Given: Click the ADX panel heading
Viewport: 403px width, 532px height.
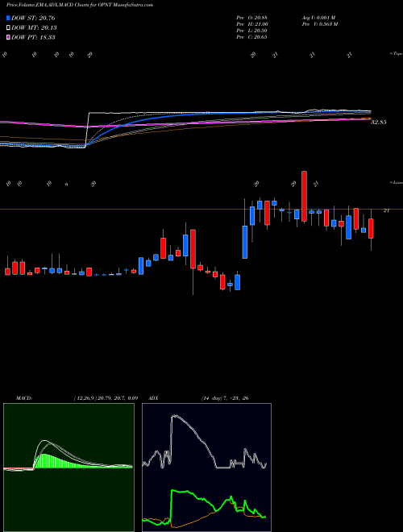Looking at the screenshot, I should [x=154, y=398].
